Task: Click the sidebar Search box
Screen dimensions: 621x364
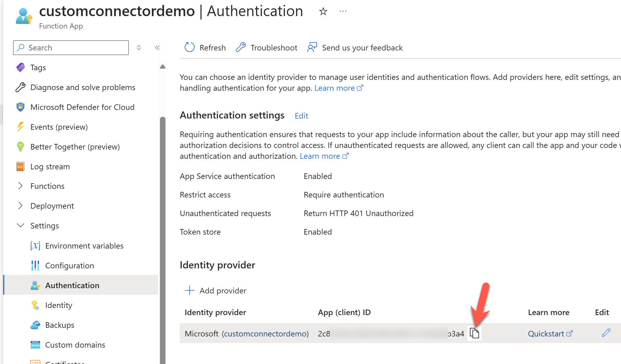Action: (71, 47)
